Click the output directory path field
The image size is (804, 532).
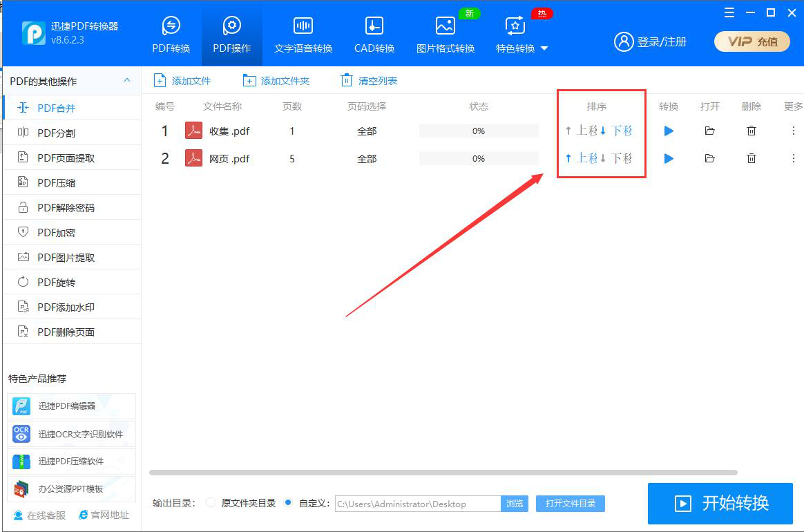(x=418, y=504)
